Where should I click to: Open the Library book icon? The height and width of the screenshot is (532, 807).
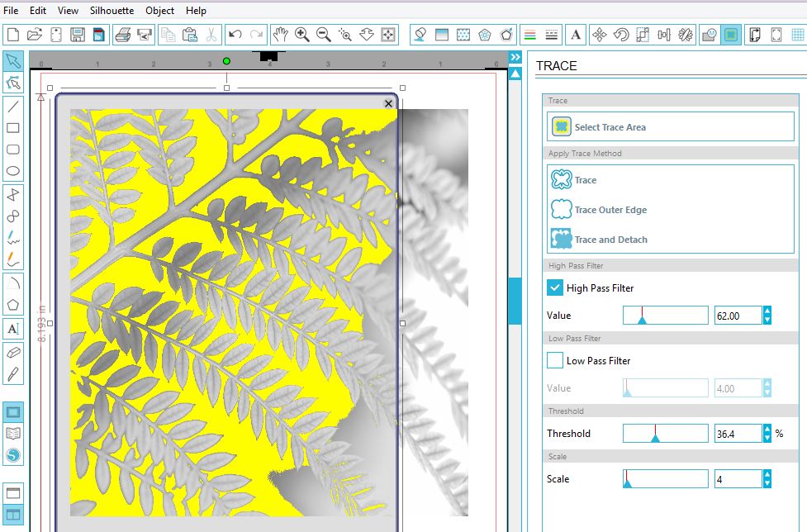13,434
